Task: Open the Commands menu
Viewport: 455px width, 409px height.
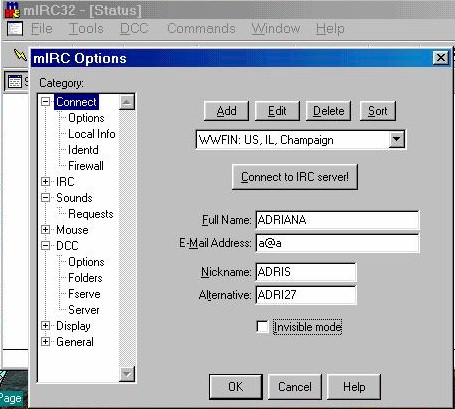Action: tap(201, 28)
